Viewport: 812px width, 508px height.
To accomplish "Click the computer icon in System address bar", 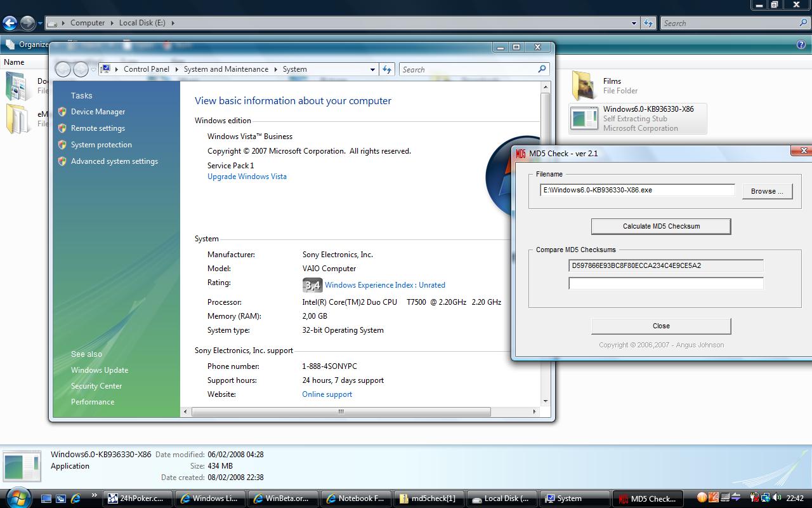I will point(106,69).
